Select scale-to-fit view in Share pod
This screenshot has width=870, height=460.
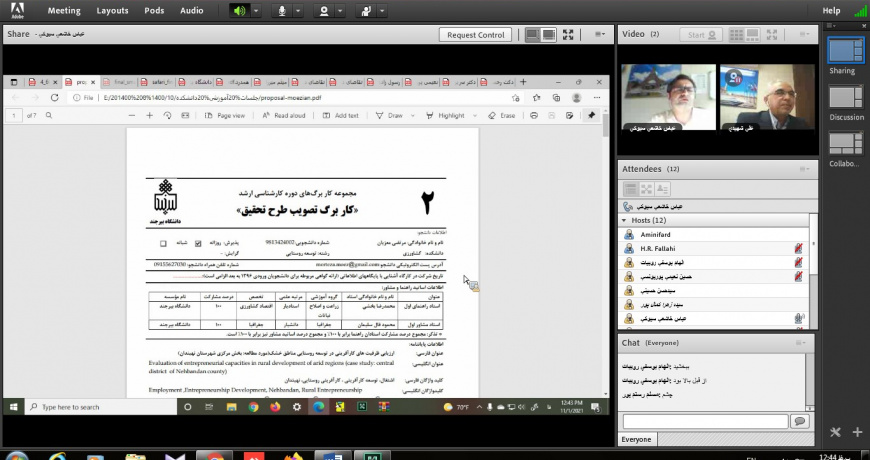[533, 34]
